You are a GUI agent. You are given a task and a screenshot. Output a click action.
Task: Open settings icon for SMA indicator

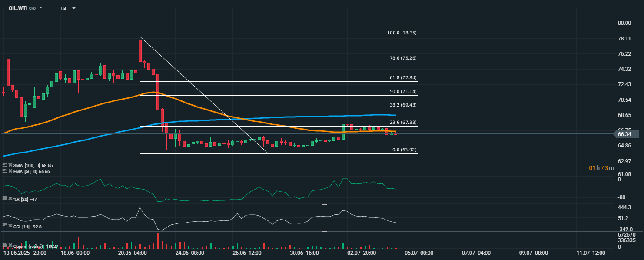(4, 165)
